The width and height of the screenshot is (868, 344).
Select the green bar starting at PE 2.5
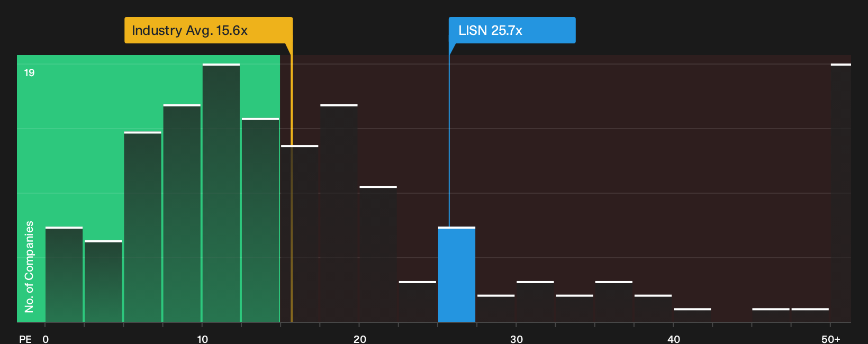(x=103, y=282)
